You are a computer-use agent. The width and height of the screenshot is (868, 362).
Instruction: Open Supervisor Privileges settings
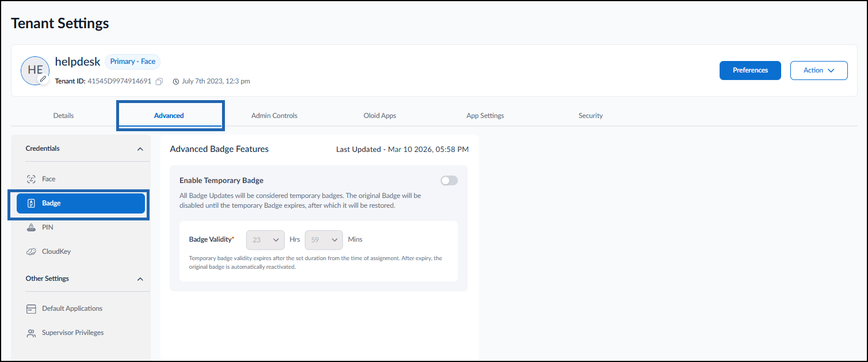pyautogui.click(x=81, y=333)
